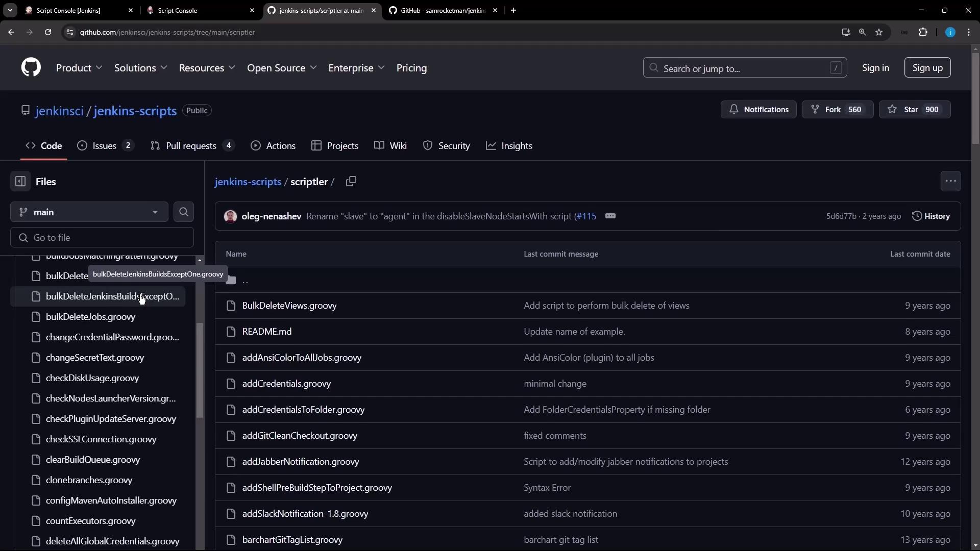Star the jenkins-scripts repository
Viewport: 980px width, 551px height.
tap(914, 110)
